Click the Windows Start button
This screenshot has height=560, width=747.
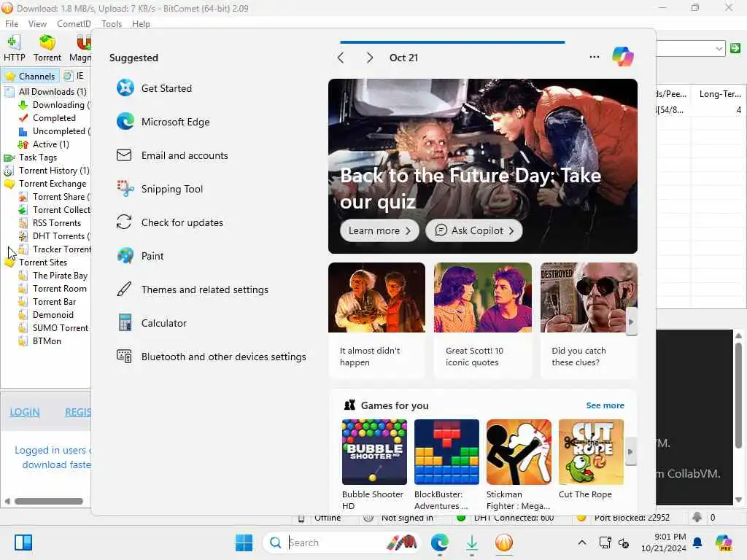click(x=244, y=542)
